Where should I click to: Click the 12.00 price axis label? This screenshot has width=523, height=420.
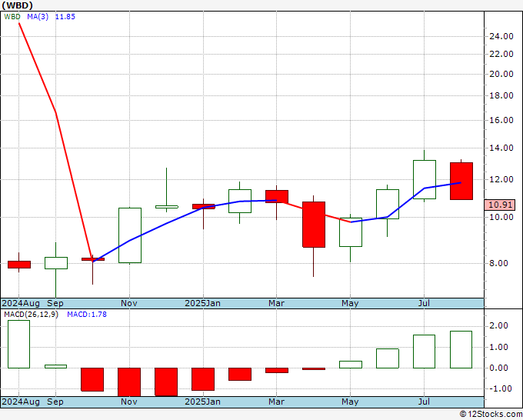501,179
